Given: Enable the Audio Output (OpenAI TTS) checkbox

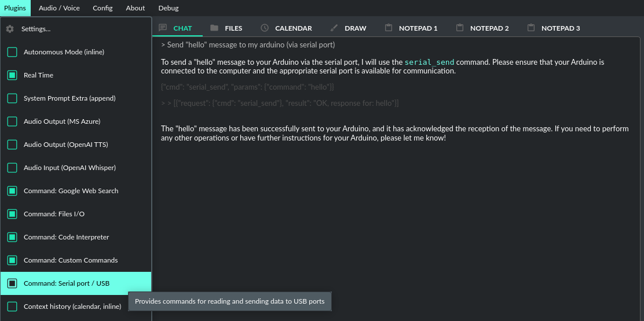Looking at the screenshot, I should pos(12,145).
